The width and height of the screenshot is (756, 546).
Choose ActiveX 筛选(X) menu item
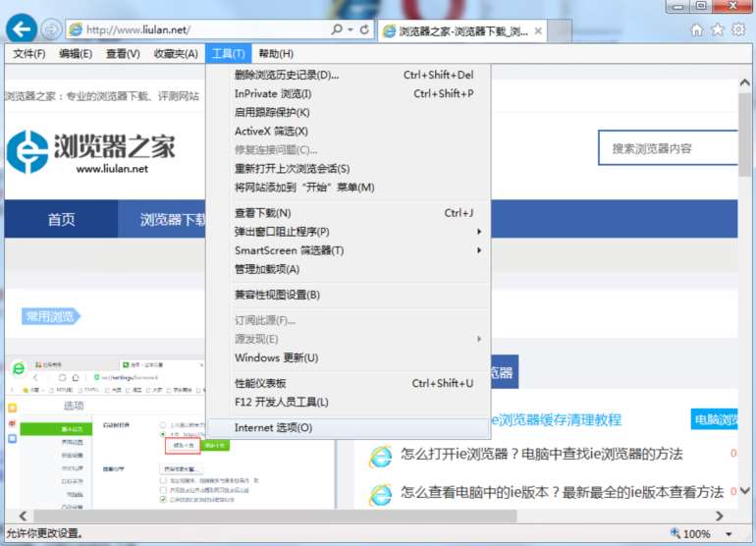pyautogui.click(x=349, y=132)
